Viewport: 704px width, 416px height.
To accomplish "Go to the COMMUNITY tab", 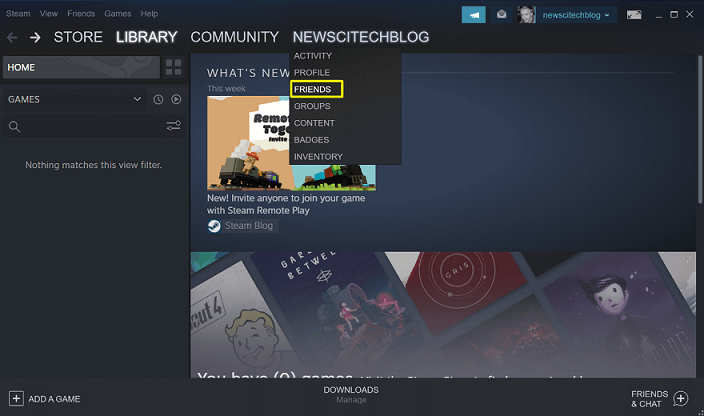I will click(x=234, y=37).
